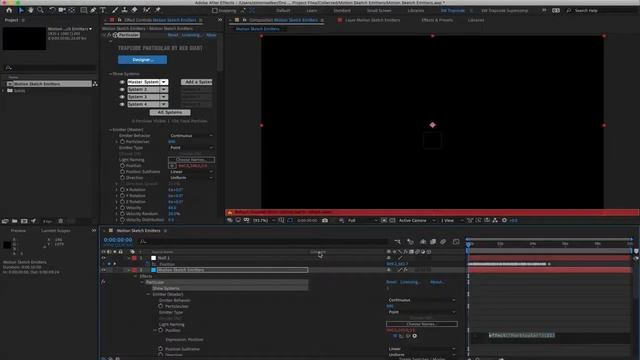640x360 pixels.
Task: Select the Zoom magnifier tool
Action: click(40, 10)
